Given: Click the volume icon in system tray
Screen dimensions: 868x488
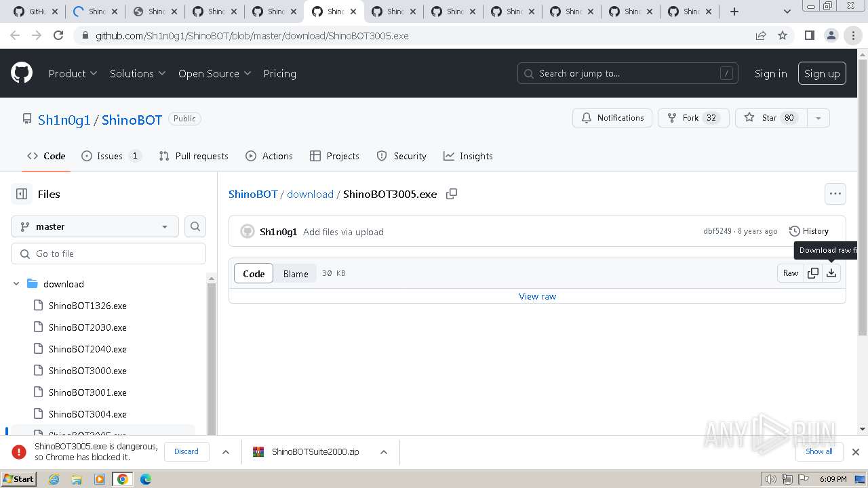Looking at the screenshot, I should click(770, 479).
